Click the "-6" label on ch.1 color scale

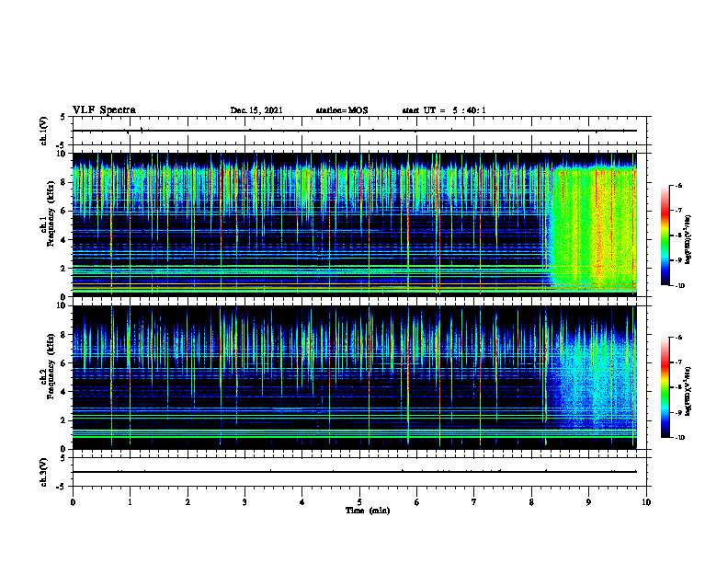pos(678,185)
